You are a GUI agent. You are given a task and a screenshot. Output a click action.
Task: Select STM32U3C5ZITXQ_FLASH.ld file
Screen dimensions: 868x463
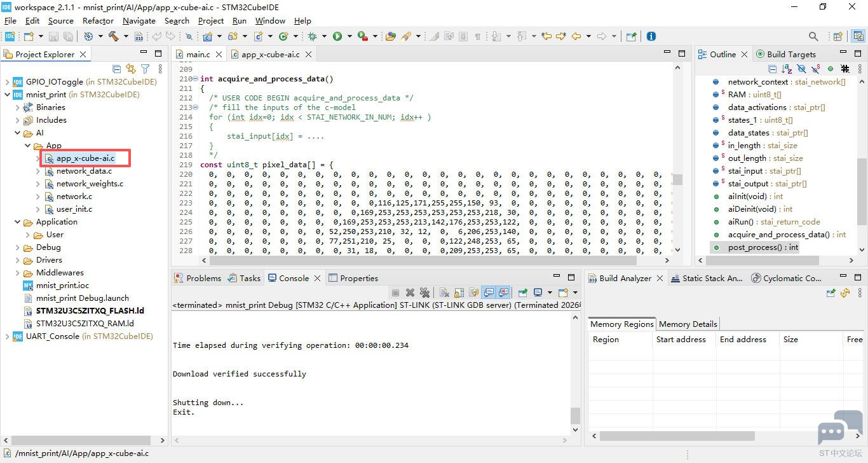point(90,311)
